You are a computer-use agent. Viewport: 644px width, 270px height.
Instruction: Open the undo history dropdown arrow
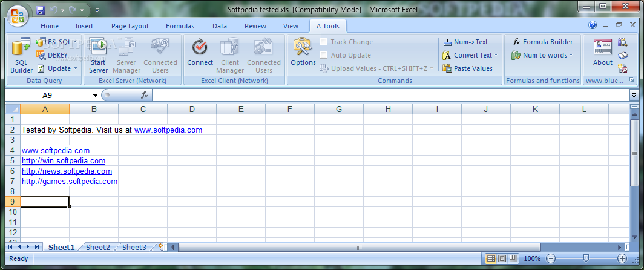[x=62, y=9]
